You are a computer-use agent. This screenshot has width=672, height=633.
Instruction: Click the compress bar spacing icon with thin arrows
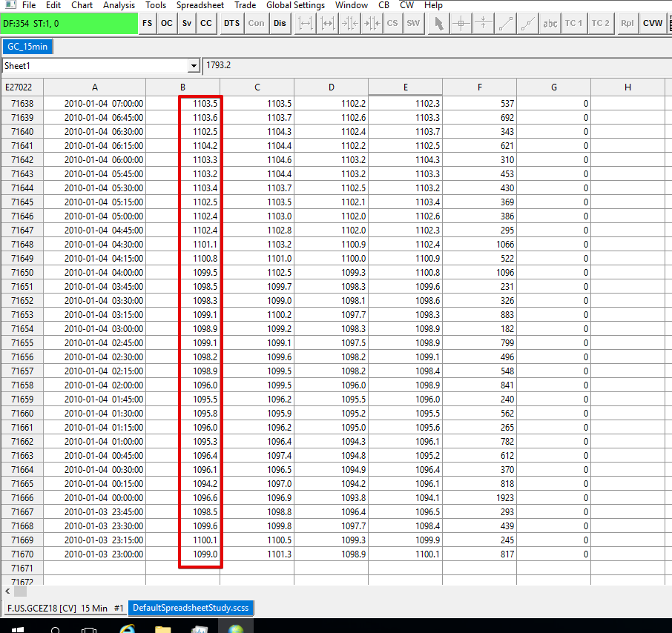(349, 24)
